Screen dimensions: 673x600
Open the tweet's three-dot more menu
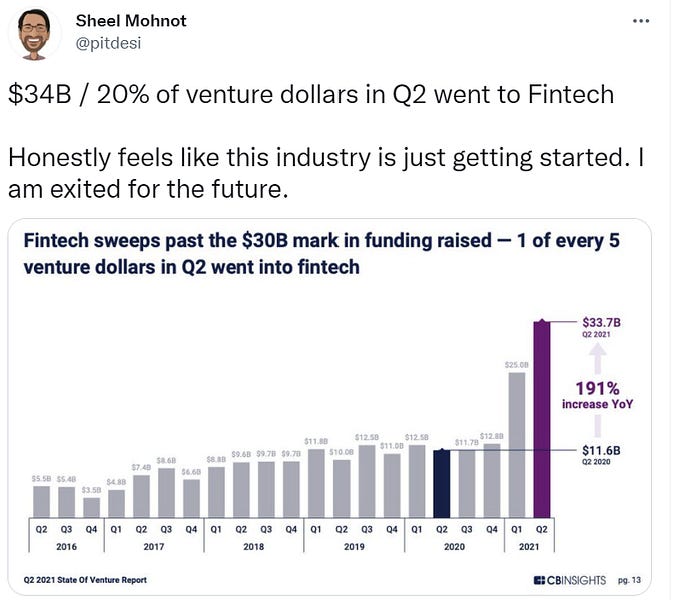(641, 21)
